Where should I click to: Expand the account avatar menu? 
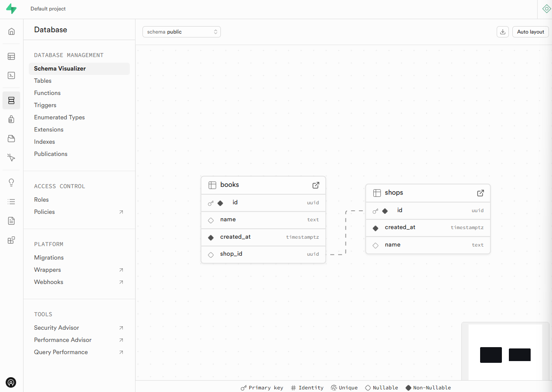pyautogui.click(x=11, y=382)
